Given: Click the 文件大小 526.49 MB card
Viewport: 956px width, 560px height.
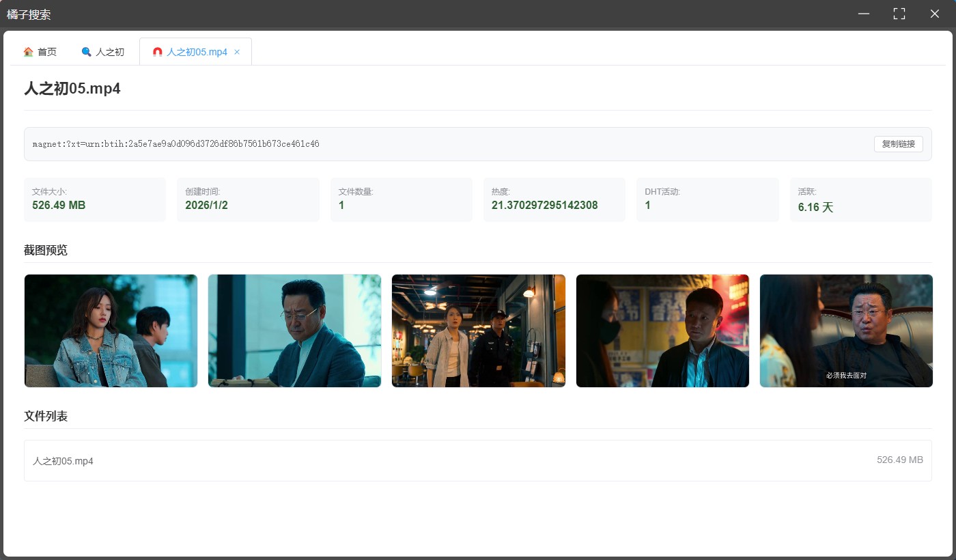Looking at the screenshot, I should pyautogui.click(x=95, y=199).
